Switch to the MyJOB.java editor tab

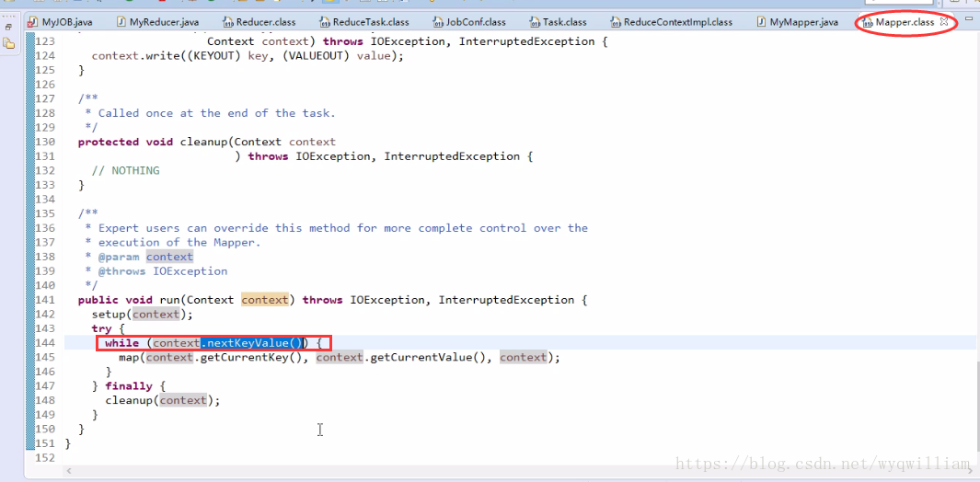[x=61, y=22]
